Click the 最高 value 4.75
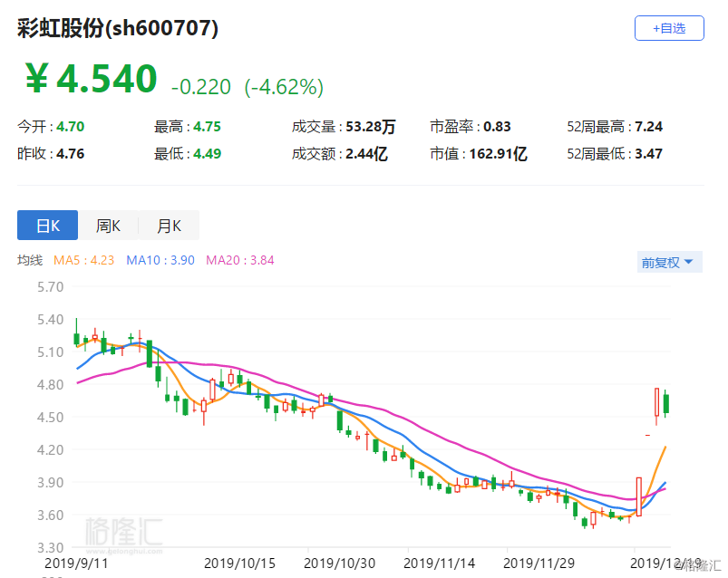 click(x=207, y=127)
